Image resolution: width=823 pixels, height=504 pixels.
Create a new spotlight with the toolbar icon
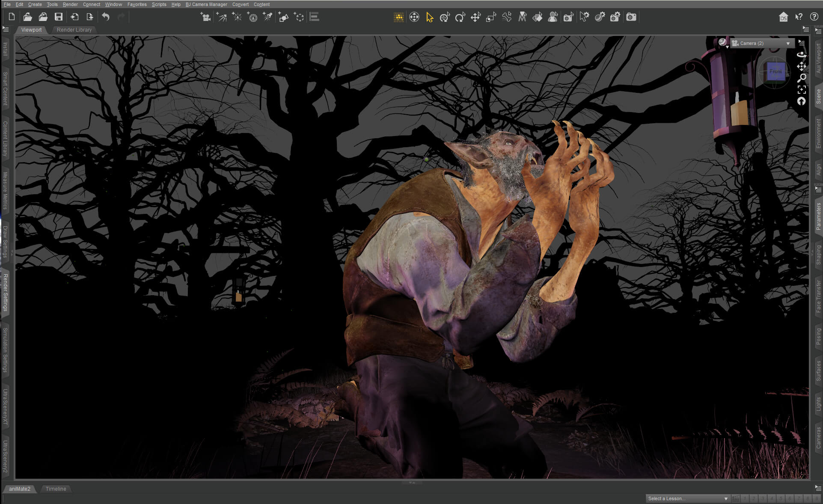[x=268, y=17]
